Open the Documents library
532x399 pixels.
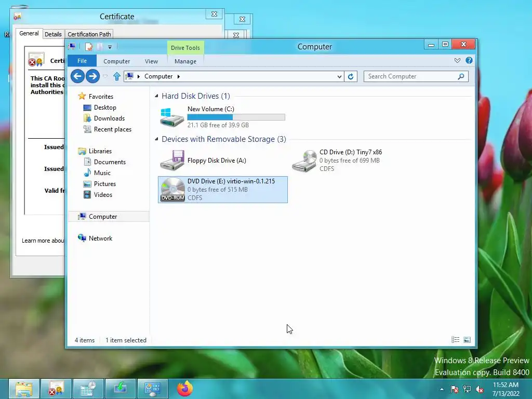pyautogui.click(x=110, y=162)
